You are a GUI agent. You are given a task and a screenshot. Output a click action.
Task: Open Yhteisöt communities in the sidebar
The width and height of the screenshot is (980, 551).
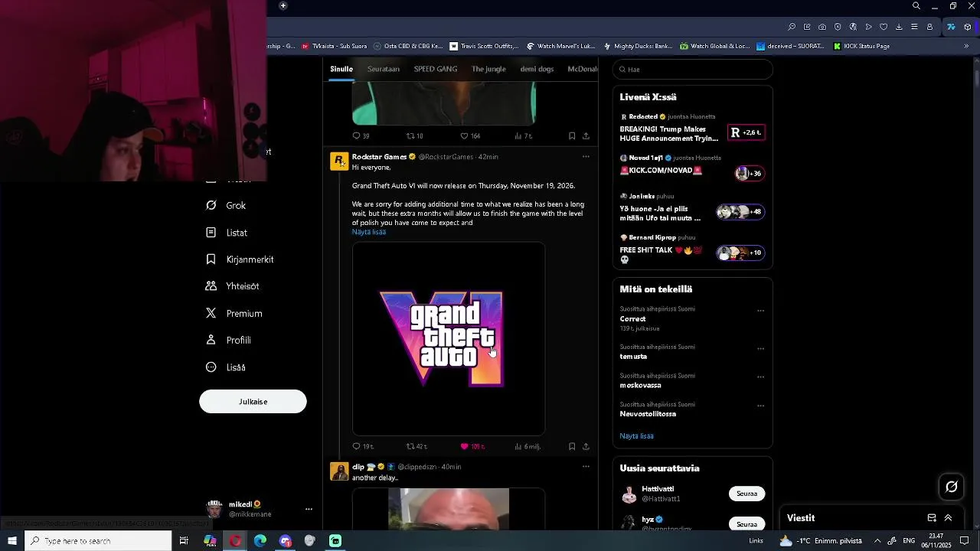(x=232, y=286)
